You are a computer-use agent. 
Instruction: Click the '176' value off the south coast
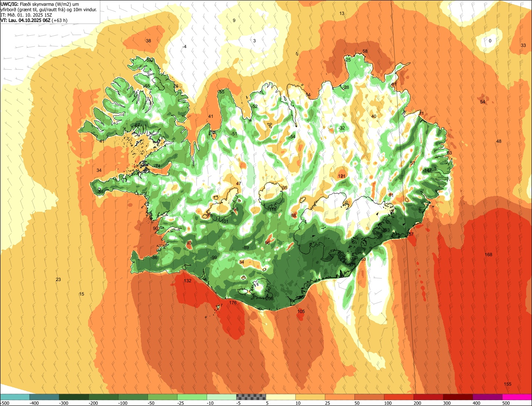233,303
